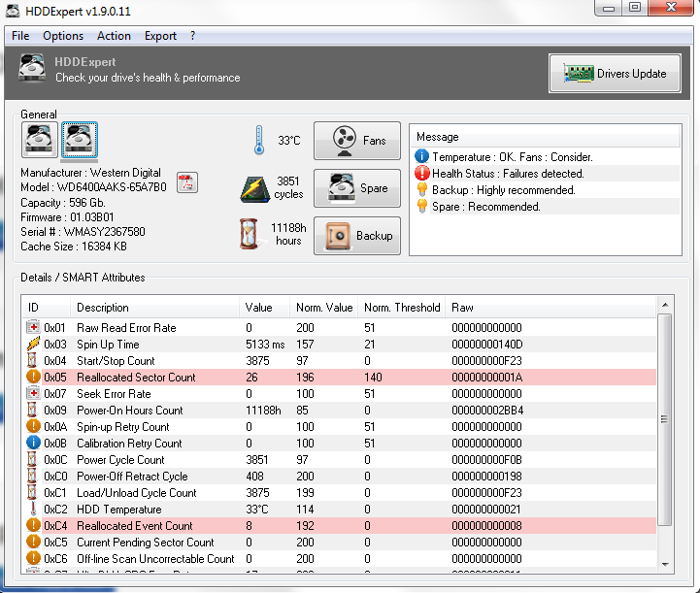The width and height of the screenshot is (700, 593).
Task: Sort by the Norm. Value column header
Action: point(324,308)
